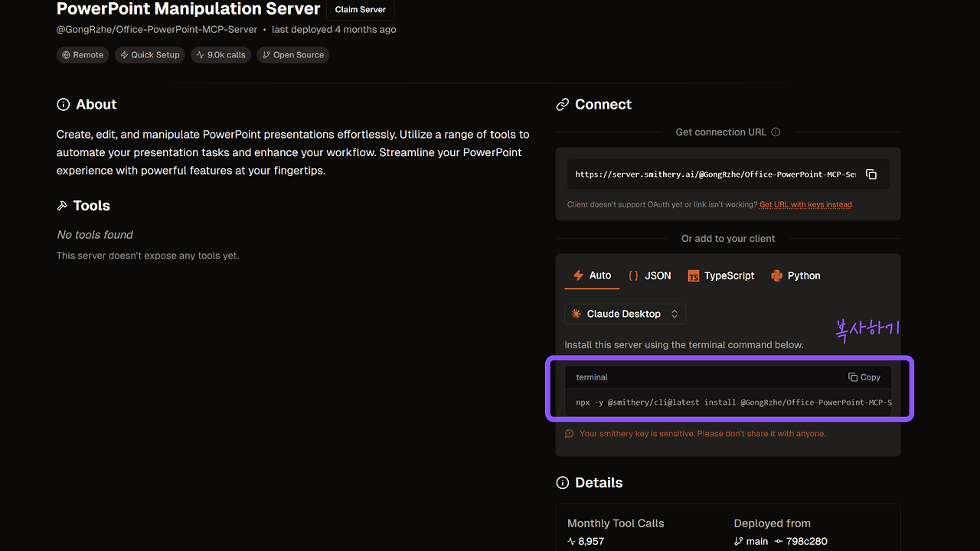Switch to the Auto tab
The image size is (980, 551).
(592, 275)
